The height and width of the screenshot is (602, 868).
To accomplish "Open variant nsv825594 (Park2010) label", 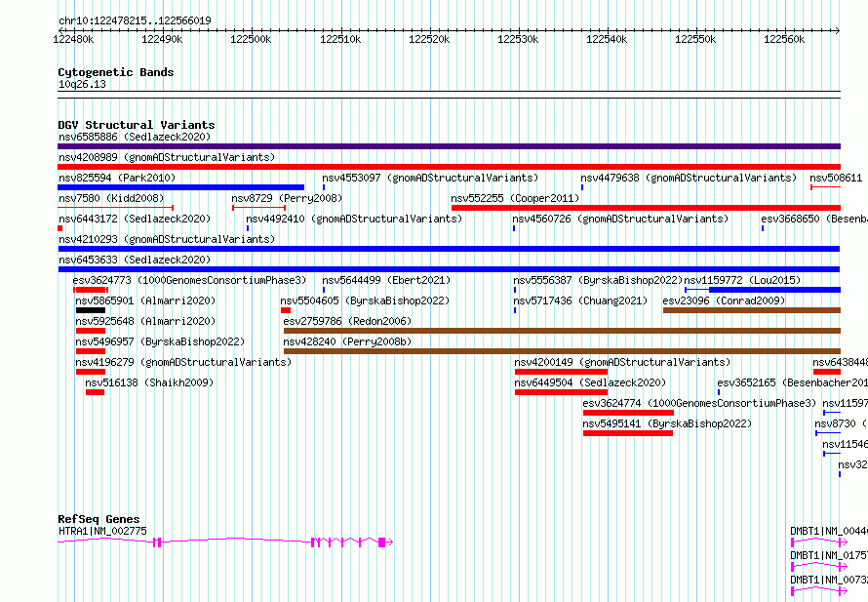I will pos(117,178).
